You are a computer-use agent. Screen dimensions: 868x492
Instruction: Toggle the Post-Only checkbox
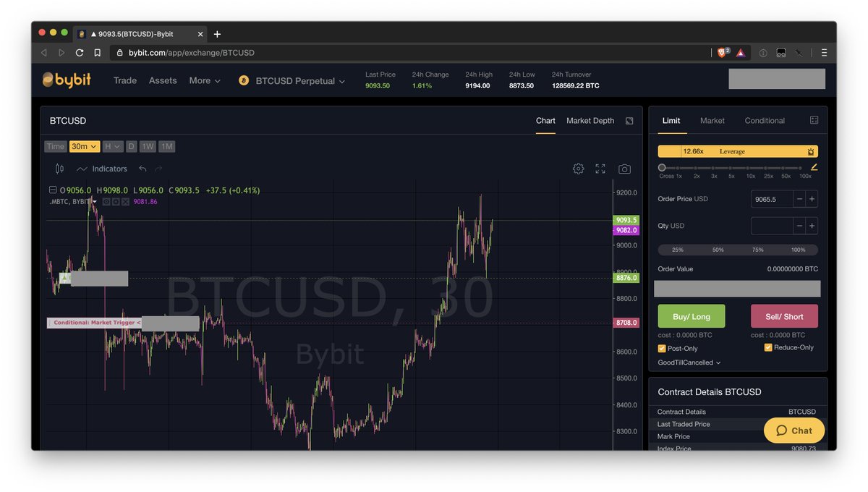point(662,348)
